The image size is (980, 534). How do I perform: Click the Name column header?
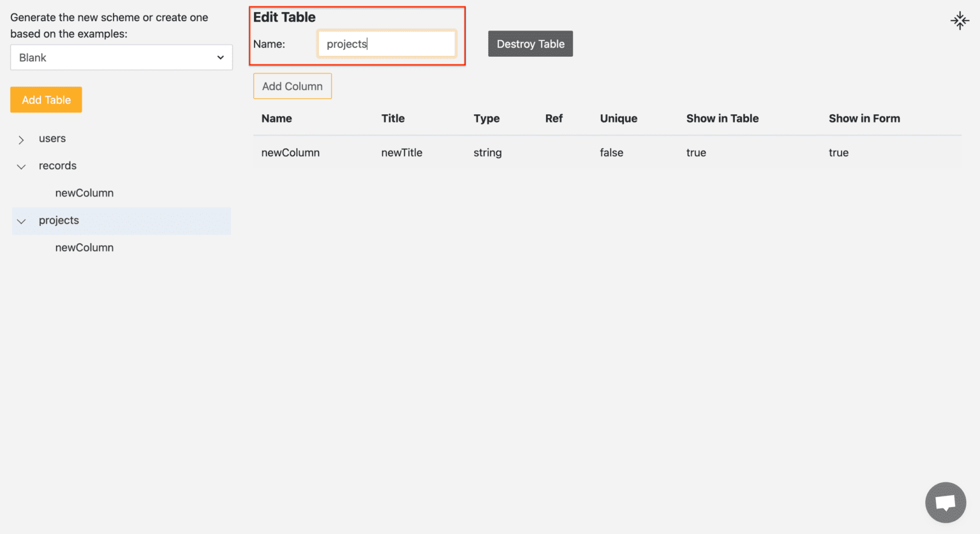click(276, 118)
